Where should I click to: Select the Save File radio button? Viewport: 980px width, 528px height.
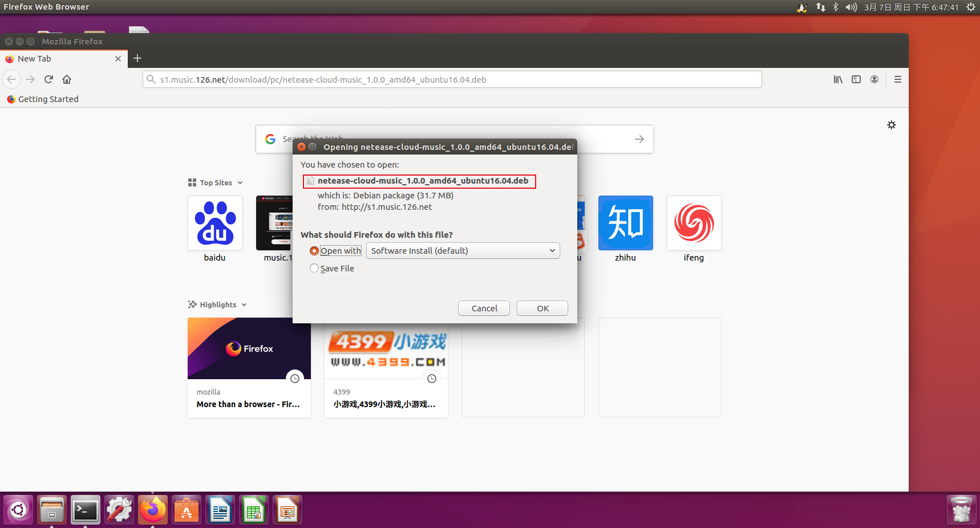[314, 268]
